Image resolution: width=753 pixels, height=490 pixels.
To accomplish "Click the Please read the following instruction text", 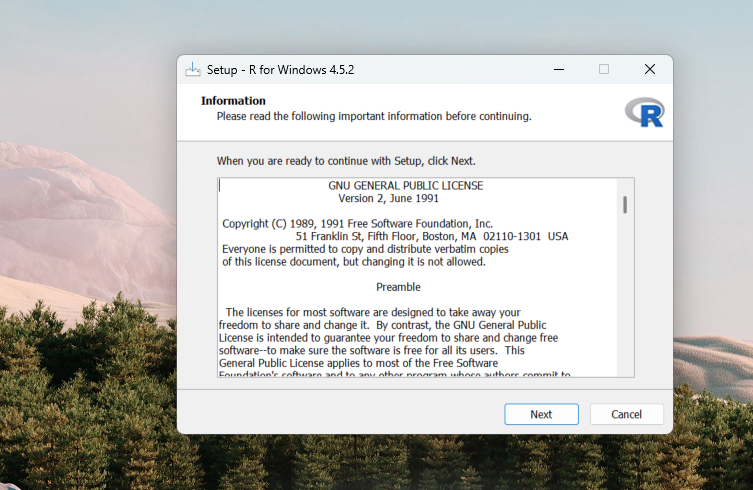I will pyautogui.click(x=374, y=116).
